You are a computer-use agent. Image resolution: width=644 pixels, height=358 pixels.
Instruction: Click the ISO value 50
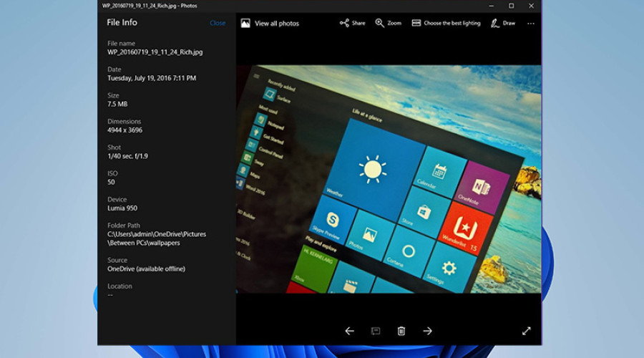[x=112, y=182]
